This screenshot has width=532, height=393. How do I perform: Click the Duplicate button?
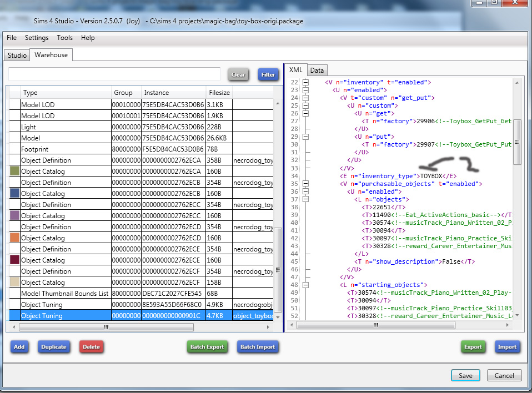(54, 347)
